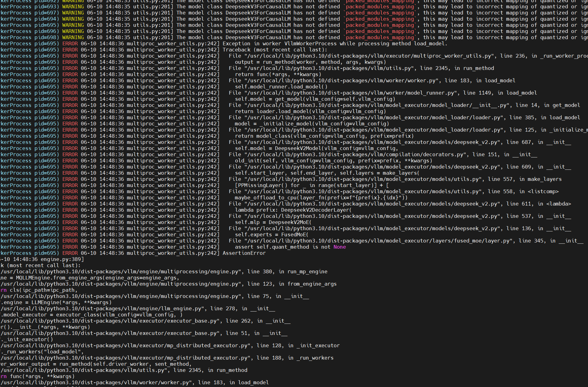Click 'return loader.load_model(vllm_config=vllm_config)'
Image resolution: width=588 pixels, height=387 pixels.
[x=310, y=111]
